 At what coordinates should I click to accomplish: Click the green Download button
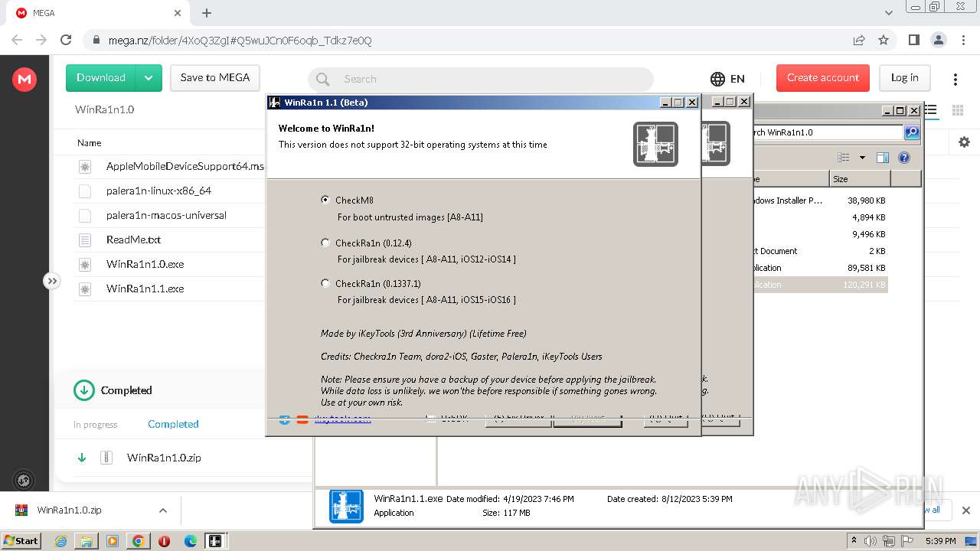click(x=100, y=78)
